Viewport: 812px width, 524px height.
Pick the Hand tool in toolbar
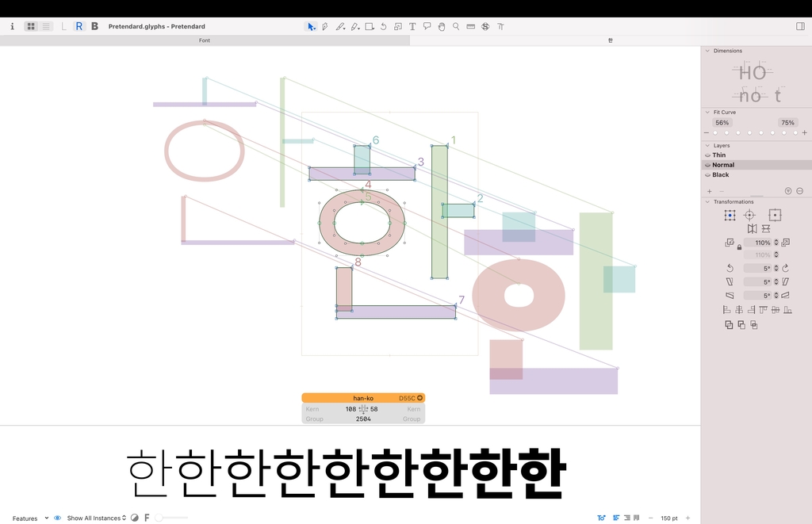(442, 26)
